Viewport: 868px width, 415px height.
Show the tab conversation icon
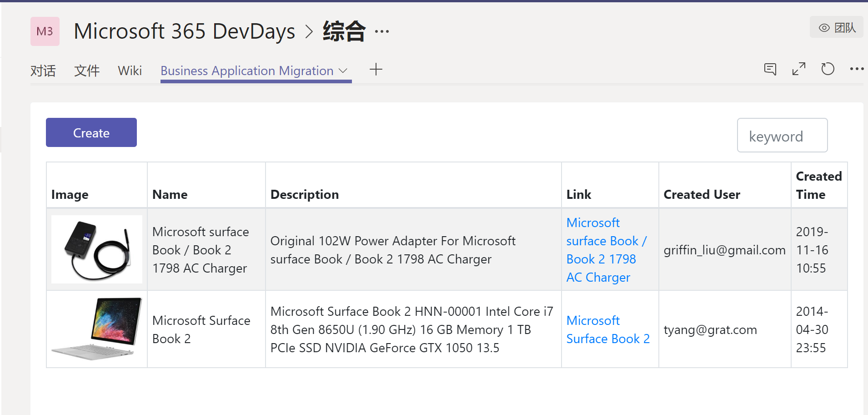pyautogui.click(x=770, y=69)
